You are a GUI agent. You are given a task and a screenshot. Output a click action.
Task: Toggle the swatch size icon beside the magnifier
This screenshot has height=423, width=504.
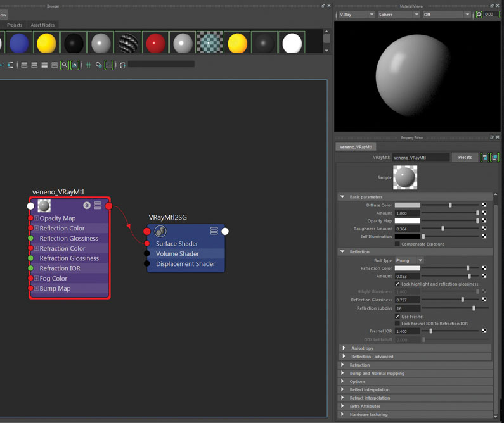click(75, 65)
